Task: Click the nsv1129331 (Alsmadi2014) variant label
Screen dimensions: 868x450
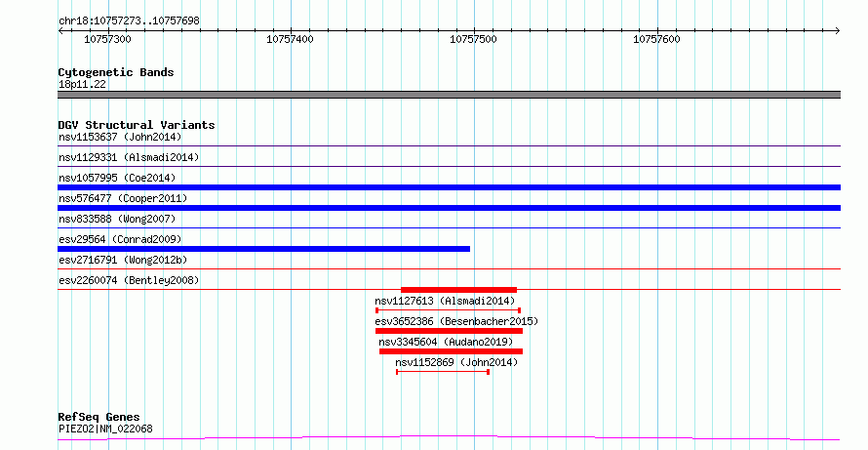Action: pos(129,157)
